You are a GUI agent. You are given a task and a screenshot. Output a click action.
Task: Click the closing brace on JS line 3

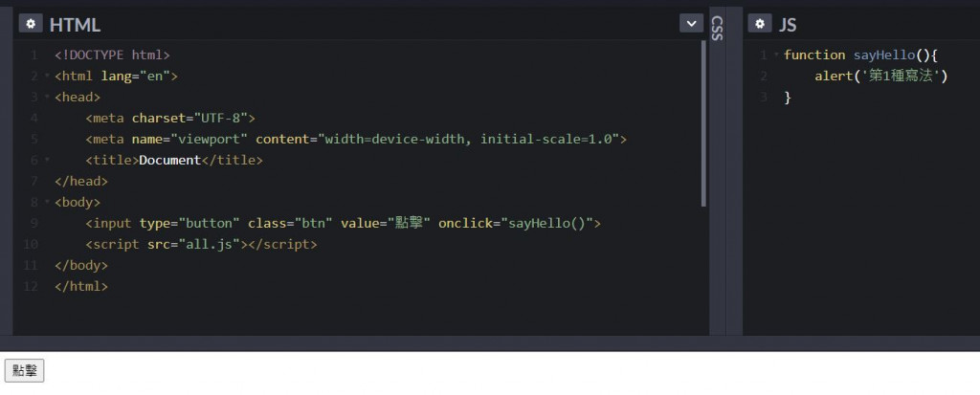(788, 97)
